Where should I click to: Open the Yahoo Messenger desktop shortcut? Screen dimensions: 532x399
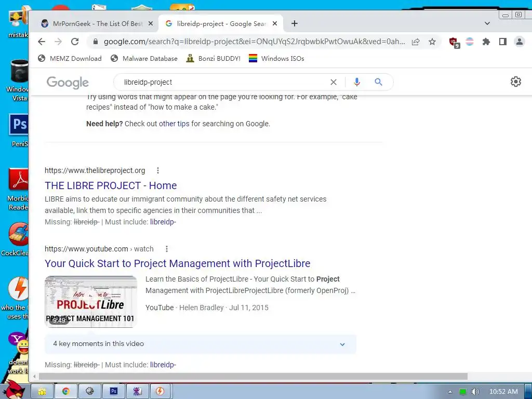[x=18, y=353]
